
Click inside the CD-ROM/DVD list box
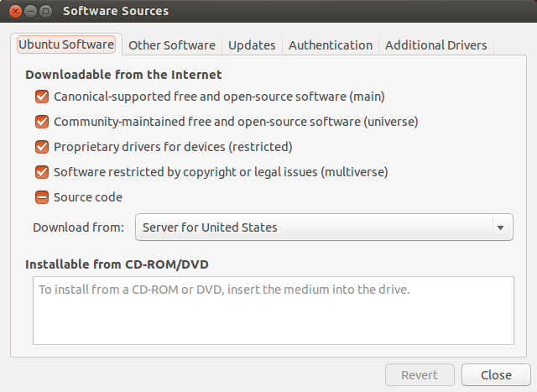coord(274,311)
